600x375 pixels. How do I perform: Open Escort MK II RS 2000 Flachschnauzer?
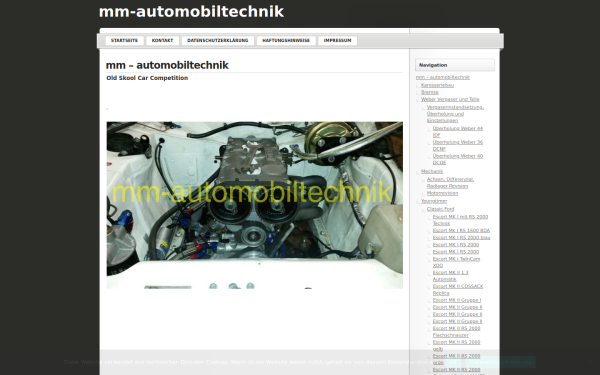457,332
